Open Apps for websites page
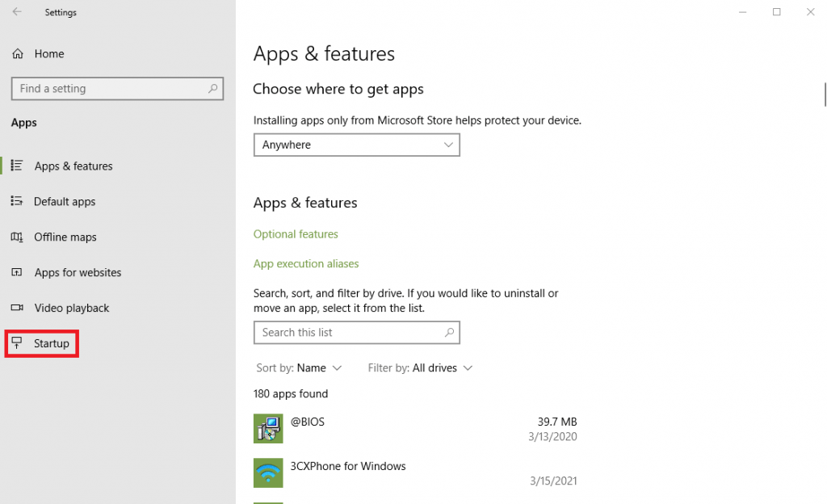This screenshot has width=827, height=504. click(78, 272)
